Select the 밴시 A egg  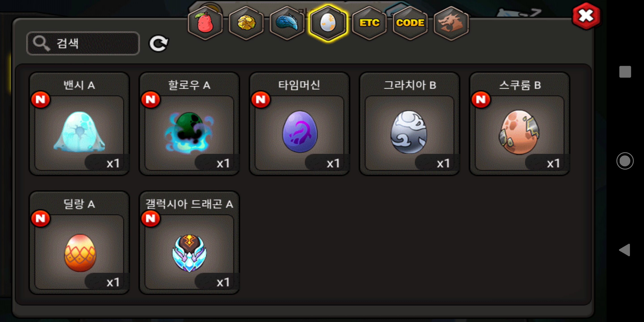tap(79, 124)
